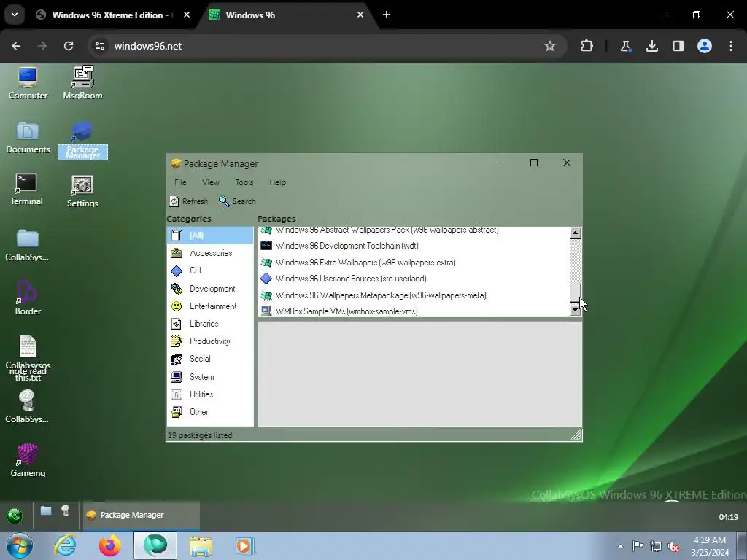
Task: Select the CLI category
Action: tap(209, 271)
